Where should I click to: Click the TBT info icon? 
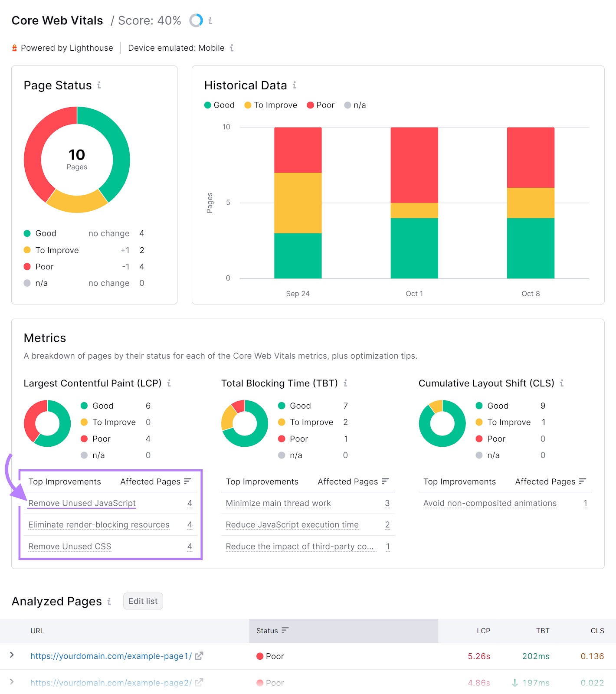[345, 383]
